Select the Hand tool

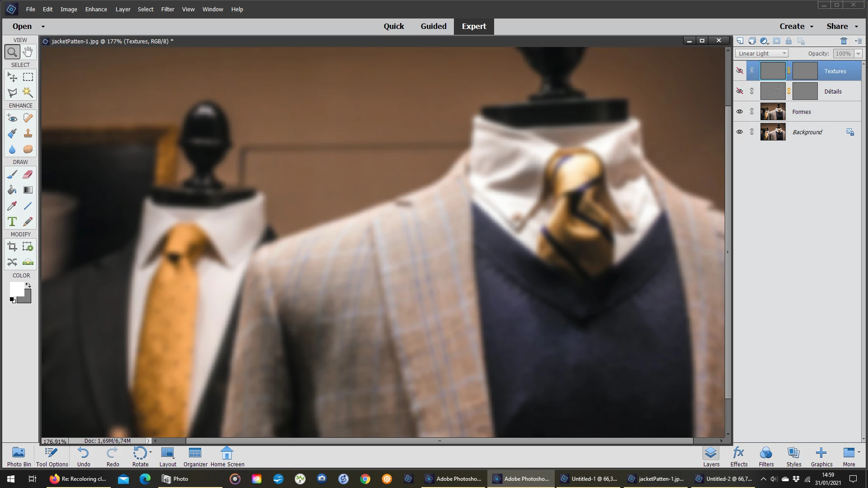click(x=28, y=52)
